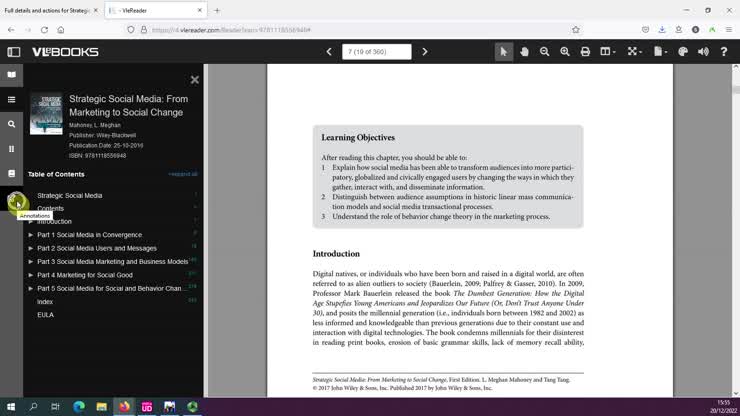Print the current page
740x416 pixels.
(586, 51)
